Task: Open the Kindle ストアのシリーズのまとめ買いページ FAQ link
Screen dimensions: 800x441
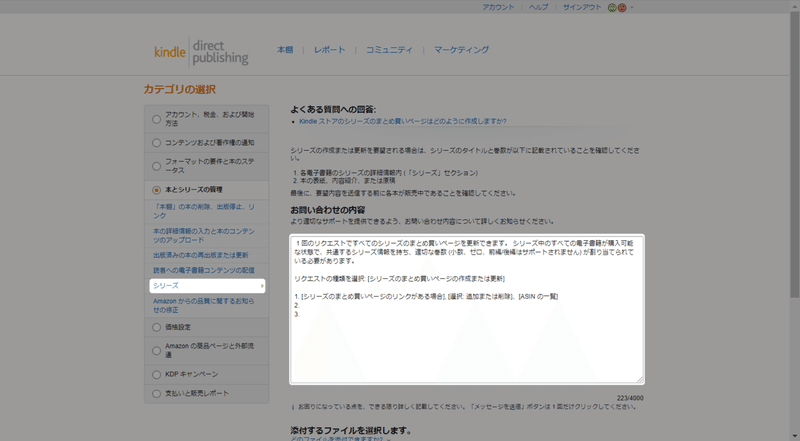Action: 403,121
